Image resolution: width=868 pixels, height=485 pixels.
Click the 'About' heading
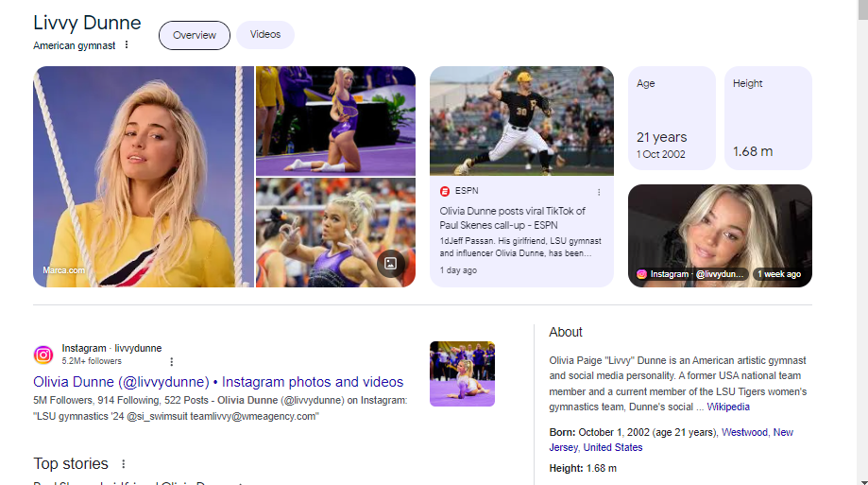565,332
